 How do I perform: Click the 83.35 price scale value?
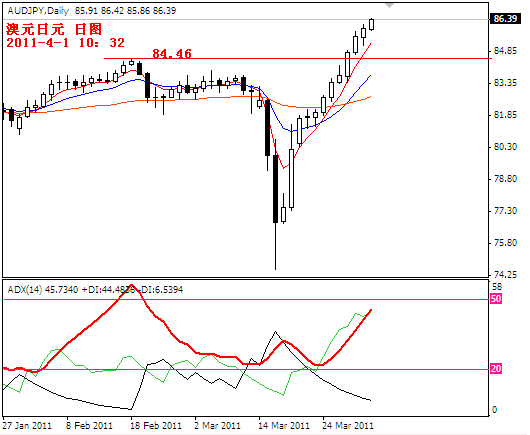click(505, 83)
